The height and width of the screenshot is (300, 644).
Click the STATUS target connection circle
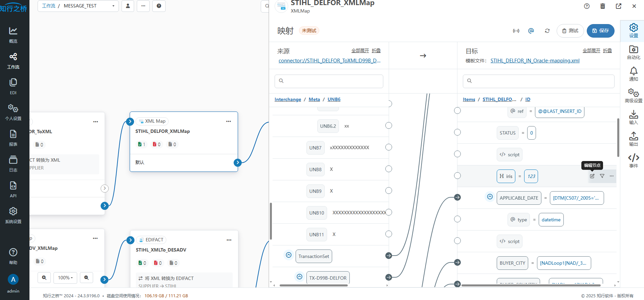[x=457, y=132]
